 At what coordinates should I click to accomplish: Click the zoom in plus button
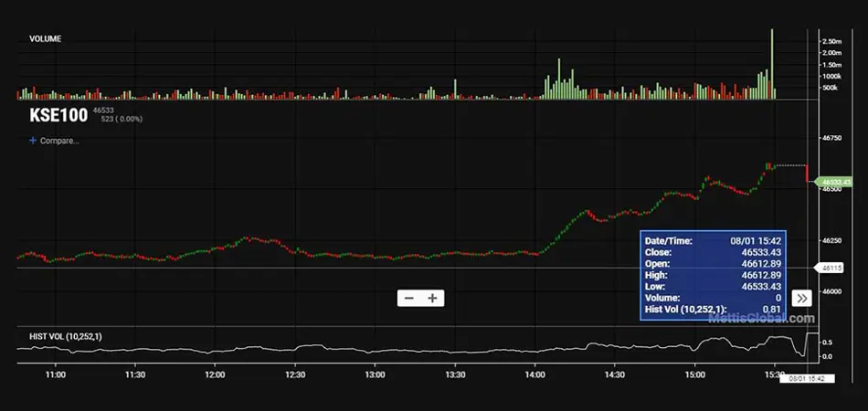[x=432, y=298]
